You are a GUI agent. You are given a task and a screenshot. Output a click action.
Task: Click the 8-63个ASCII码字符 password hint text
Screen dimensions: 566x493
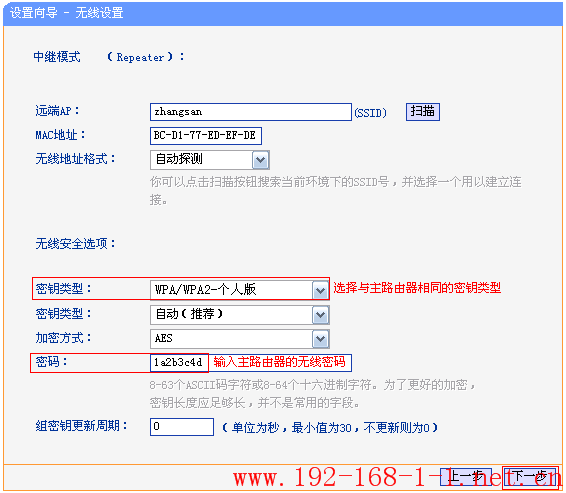[x=312, y=394]
